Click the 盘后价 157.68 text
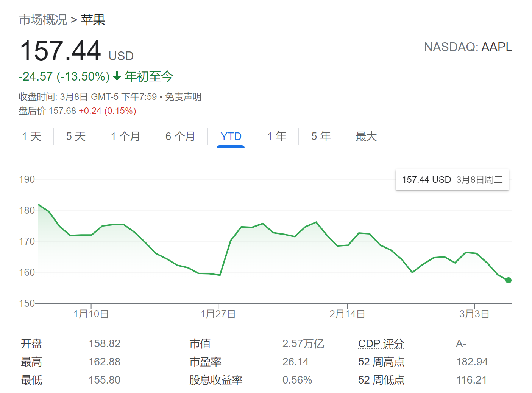532x393 pixels. pyautogui.click(x=47, y=111)
